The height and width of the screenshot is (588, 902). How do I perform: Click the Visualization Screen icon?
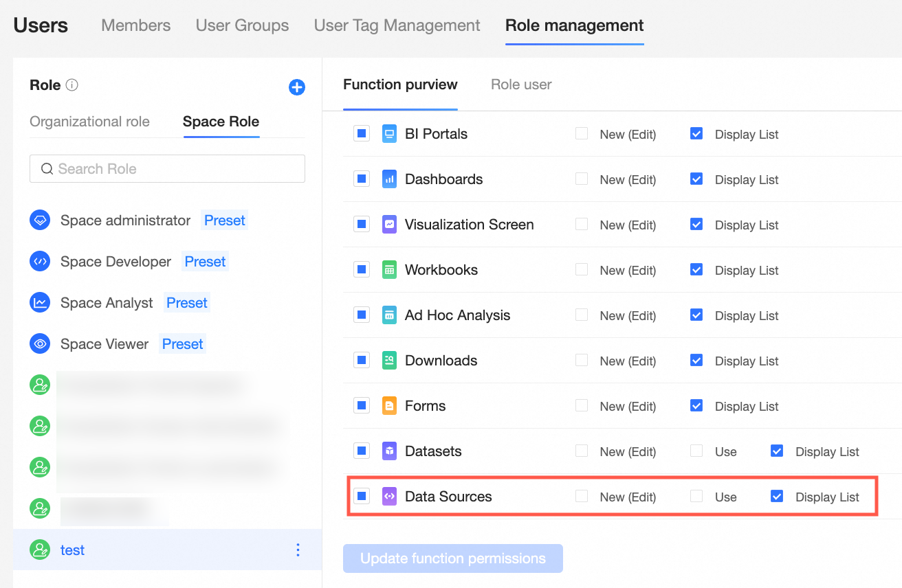390,225
